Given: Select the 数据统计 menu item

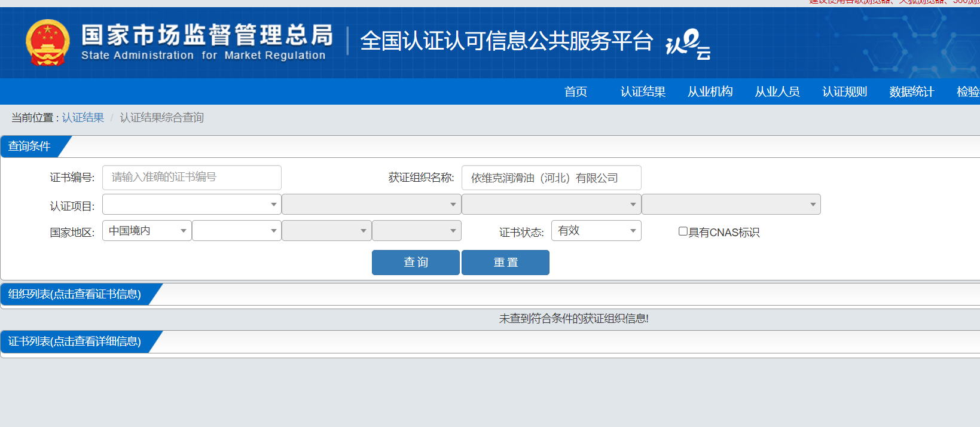Looking at the screenshot, I should (911, 91).
